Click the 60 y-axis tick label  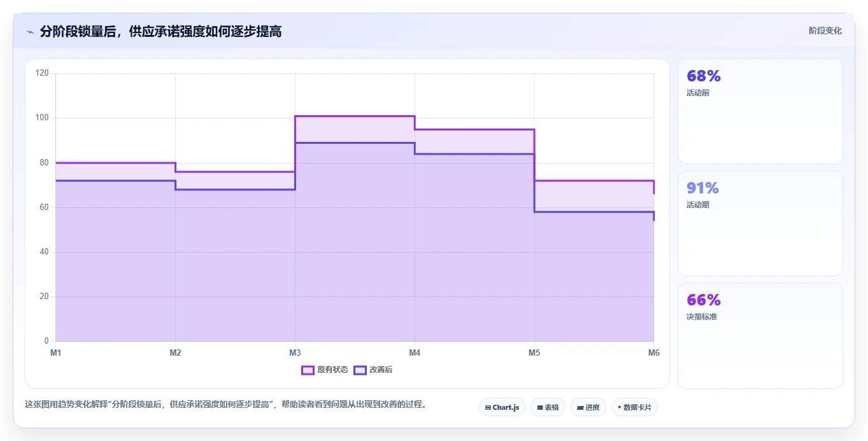(44, 207)
